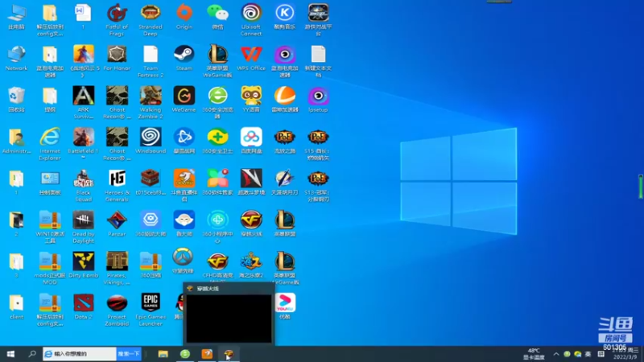Viewport: 644px width, 362px height.
Task: Expand the hidden system tray icons chevron
Action: [x=555, y=354]
